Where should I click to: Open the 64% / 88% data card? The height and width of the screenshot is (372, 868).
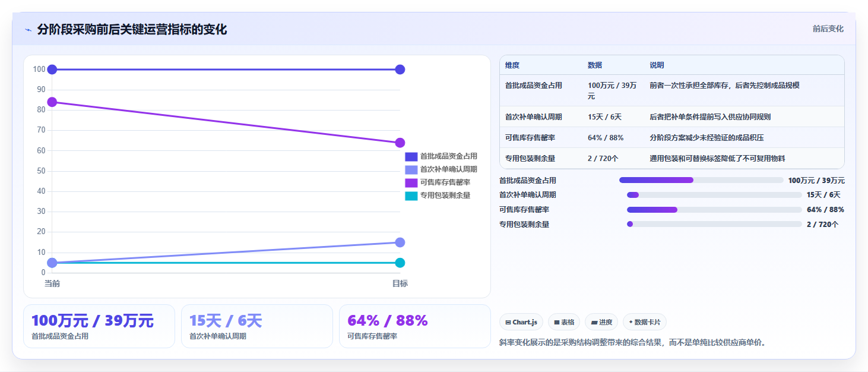(x=415, y=326)
